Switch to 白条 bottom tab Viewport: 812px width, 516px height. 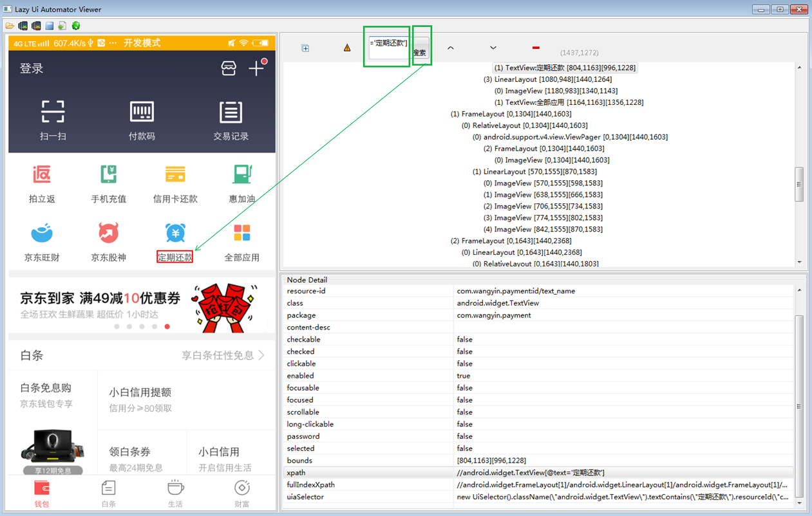coord(109,493)
